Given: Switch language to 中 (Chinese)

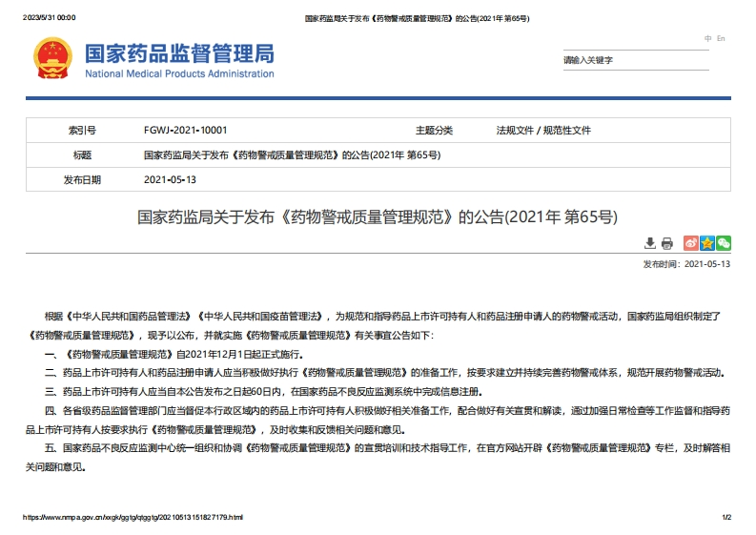Looking at the screenshot, I should tap(707, 38).
